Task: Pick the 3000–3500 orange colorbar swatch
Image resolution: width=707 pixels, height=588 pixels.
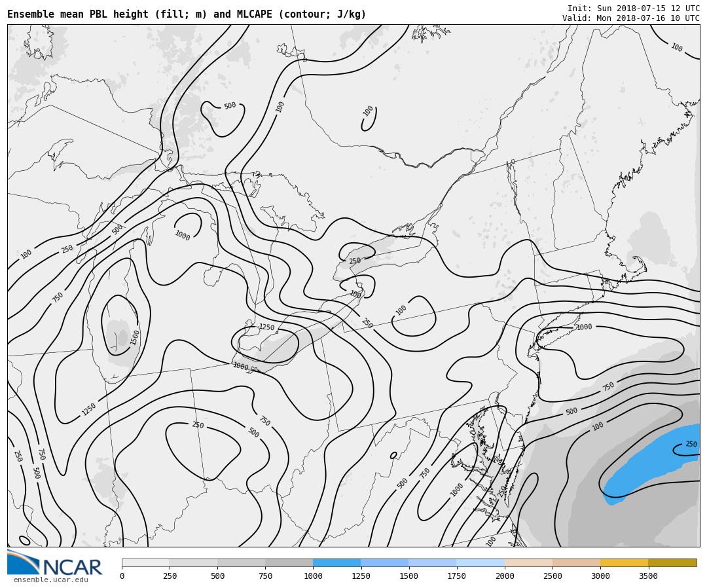Action: pyautogui.click(x=624, y=562)
